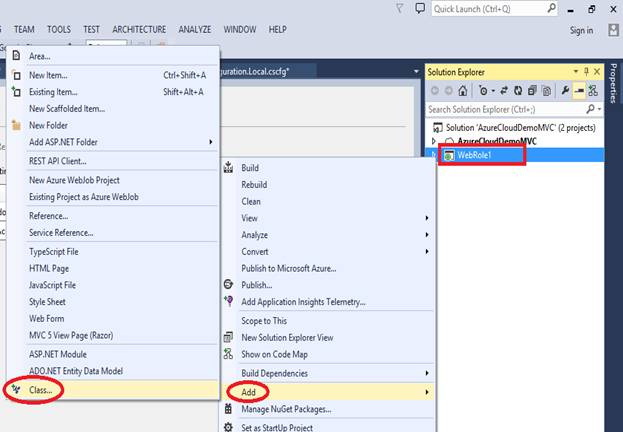Open the TEAM menu
Image resolution: width=623 pixels, height=432 pixels.
click(24, 29)
